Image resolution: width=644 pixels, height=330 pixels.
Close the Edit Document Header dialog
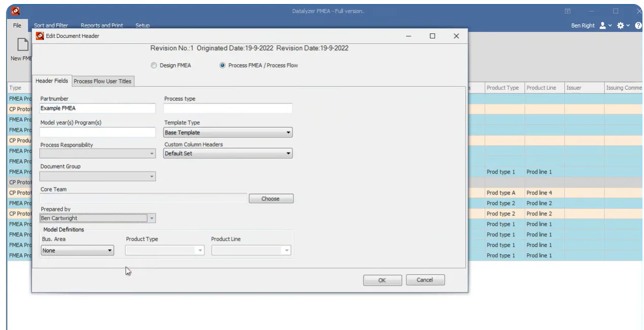[x=456, y=36]
